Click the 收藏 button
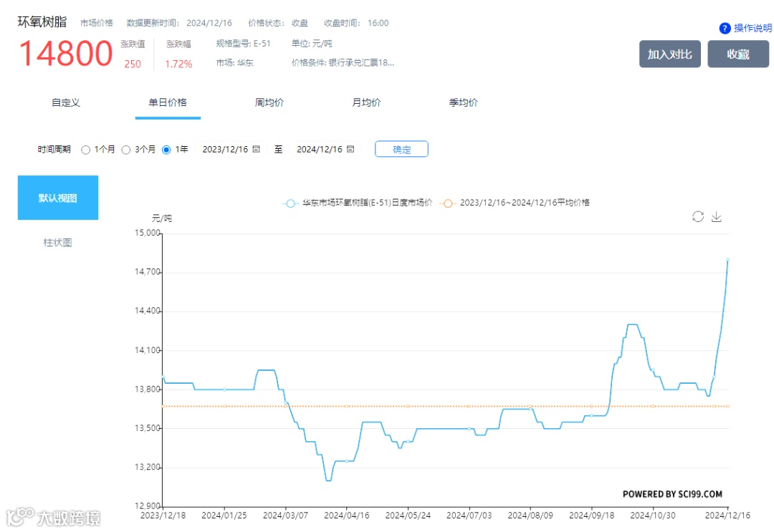The image size is (774, 532). tap(738, 54)
